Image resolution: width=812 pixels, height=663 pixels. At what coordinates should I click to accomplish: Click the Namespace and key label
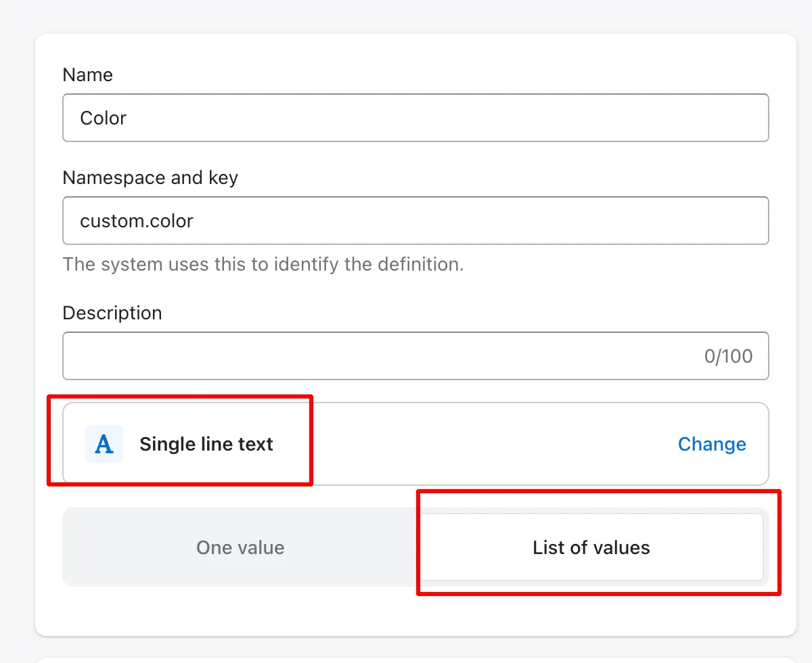point(150,177)
